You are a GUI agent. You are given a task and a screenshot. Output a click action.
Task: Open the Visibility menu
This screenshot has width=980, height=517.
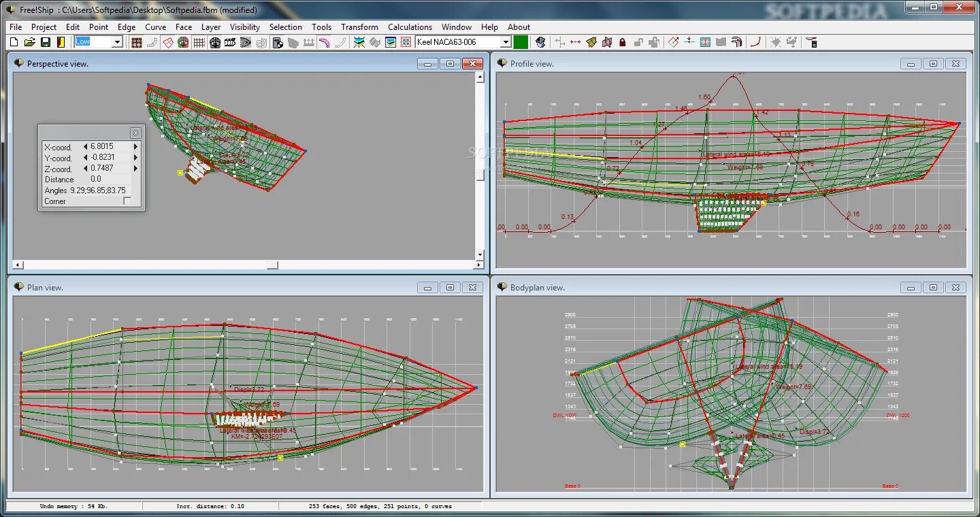[x=244, y=27]
